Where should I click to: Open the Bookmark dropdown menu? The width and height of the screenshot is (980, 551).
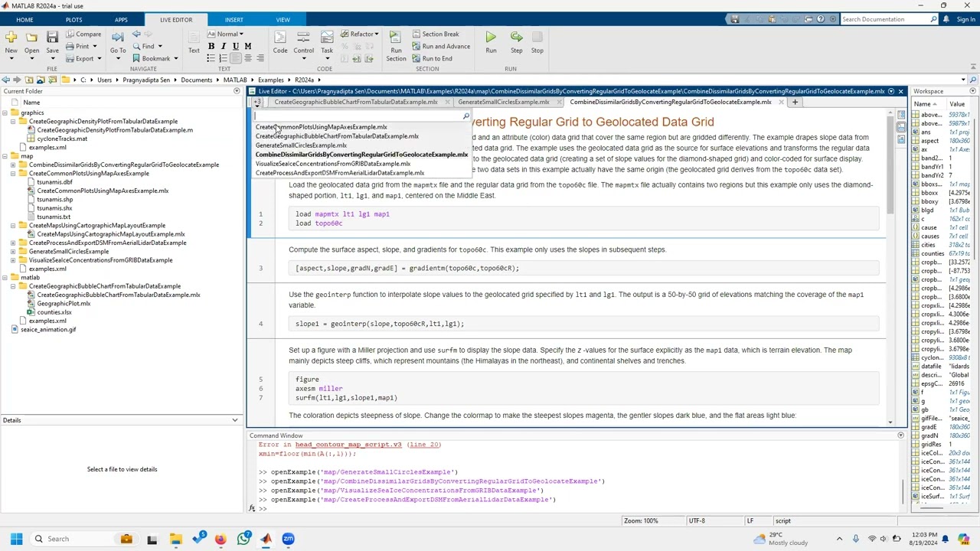pyautogui.click(x=175, y=58)
